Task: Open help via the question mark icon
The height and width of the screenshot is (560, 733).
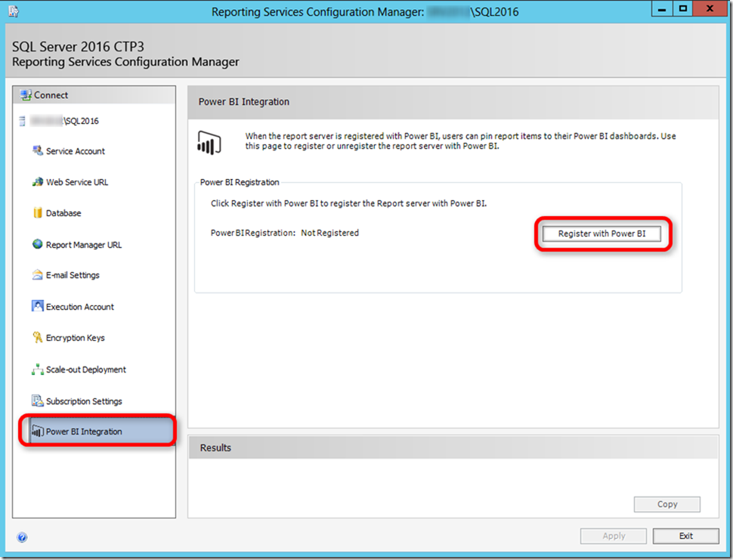Action: [22, 537]
